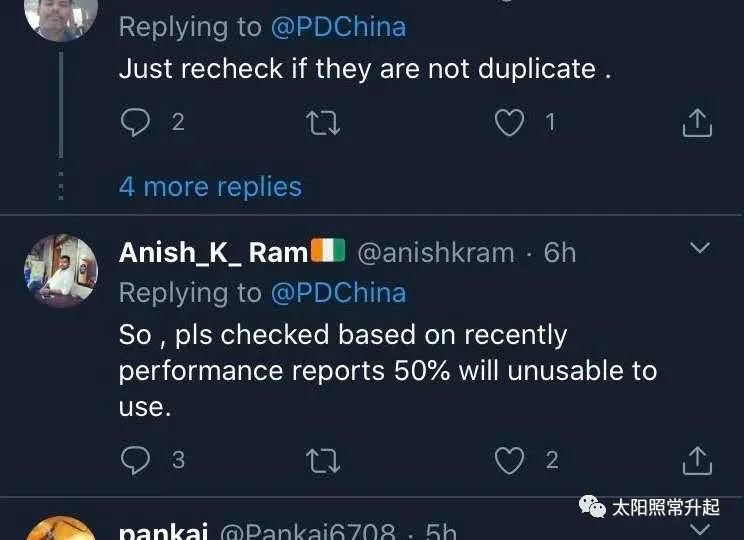Reply to Anish_K_ Ram's tweet
This screenshot has width=744, height=540.
click(x=135, y=460)
